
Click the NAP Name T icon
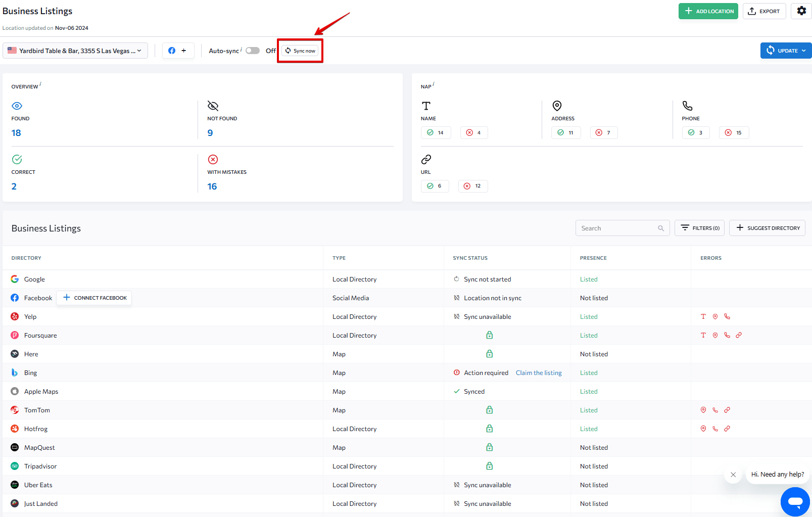tap(426, 106)
